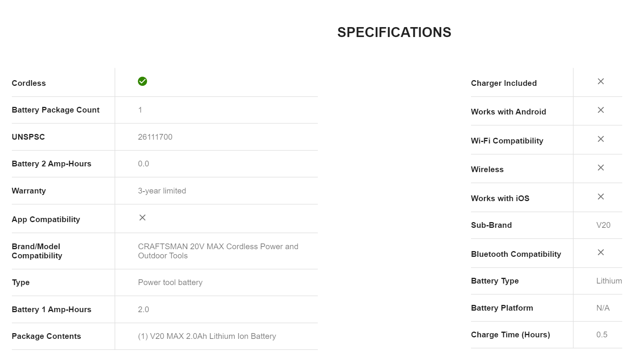
Task: Click the Charger Included X icon
Action: click(601, 81)
